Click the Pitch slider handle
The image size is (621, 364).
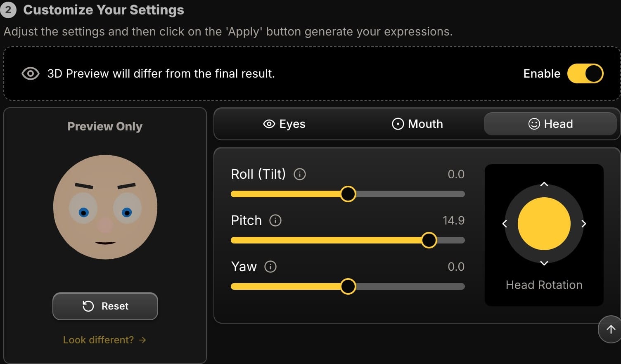(x=429, y=240)
